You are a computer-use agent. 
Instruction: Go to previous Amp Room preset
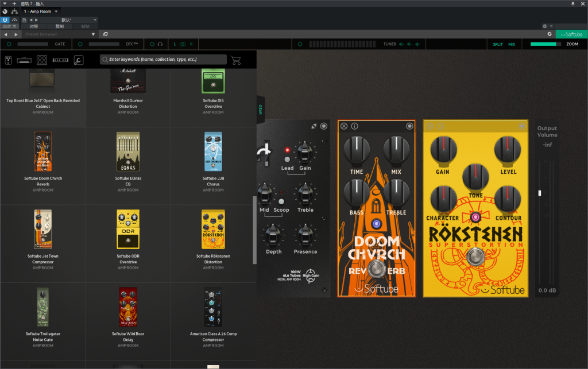point(6,34)
